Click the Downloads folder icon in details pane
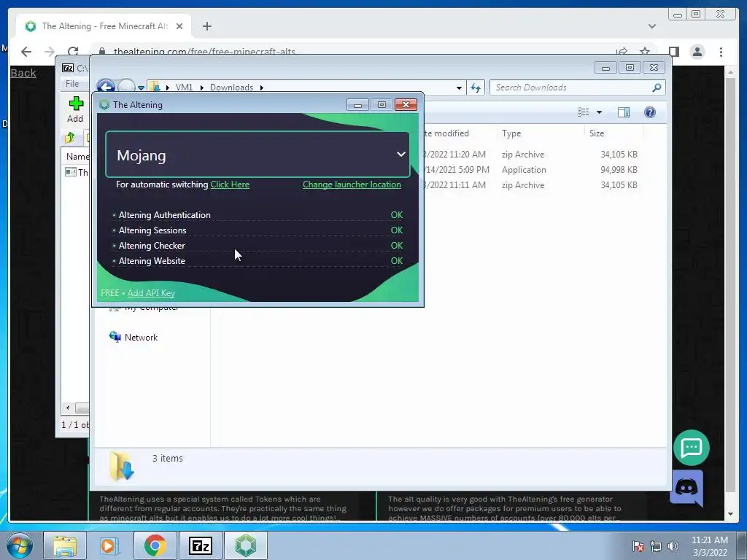Screen dimensions: 747x560 tap(122, 465)
